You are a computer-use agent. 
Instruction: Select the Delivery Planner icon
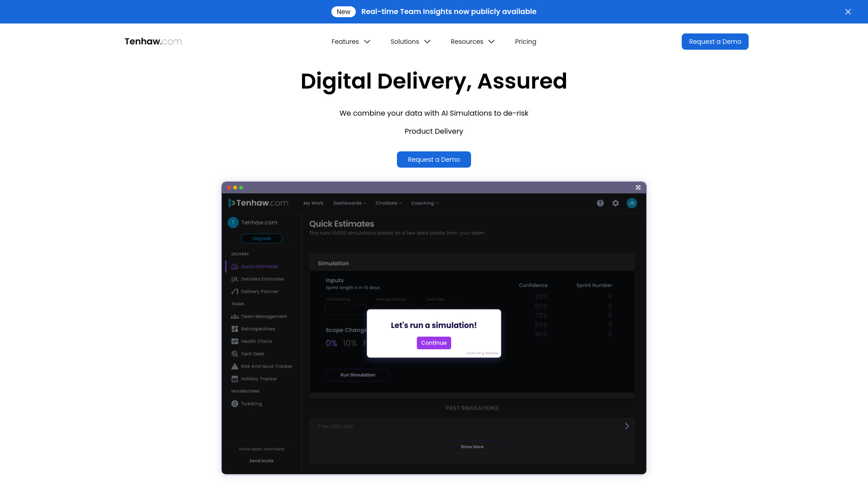coord(234,291)
